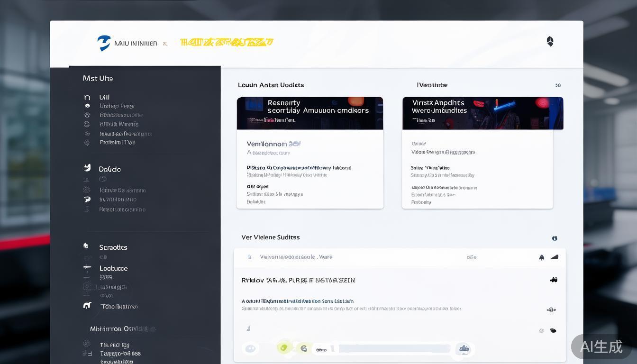This screenshot has height=364, width=637.
Task: Click the icon next to Scraotics sidebar item
Action: [86, 246]
